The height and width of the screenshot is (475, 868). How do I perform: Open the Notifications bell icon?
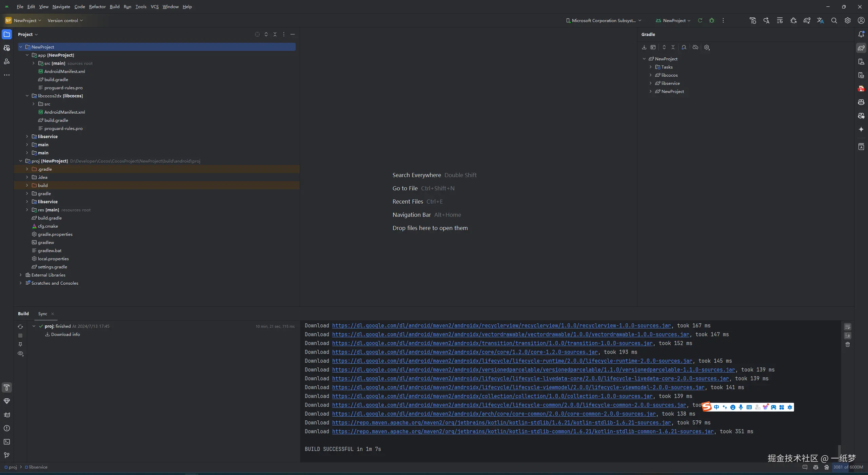861,34
